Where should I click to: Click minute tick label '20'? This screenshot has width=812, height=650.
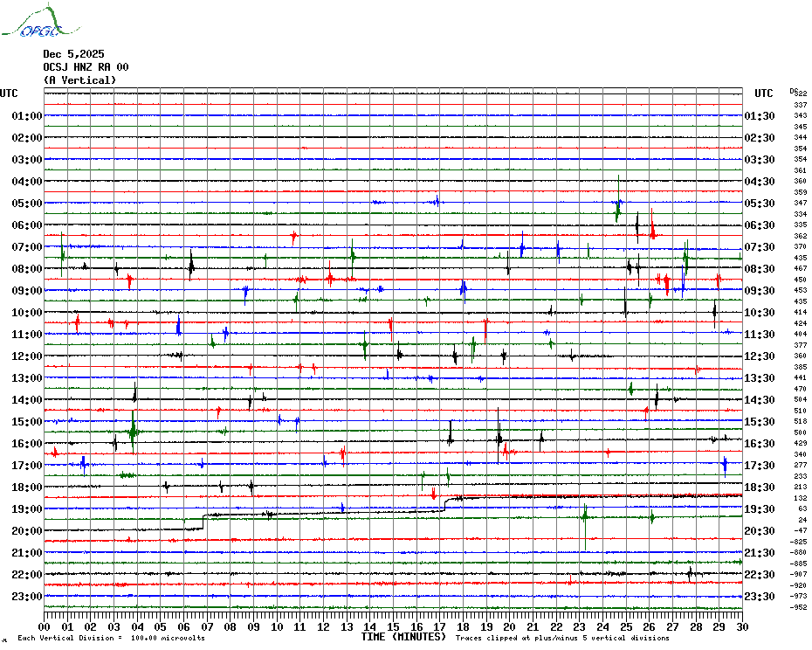pos(510,626)
